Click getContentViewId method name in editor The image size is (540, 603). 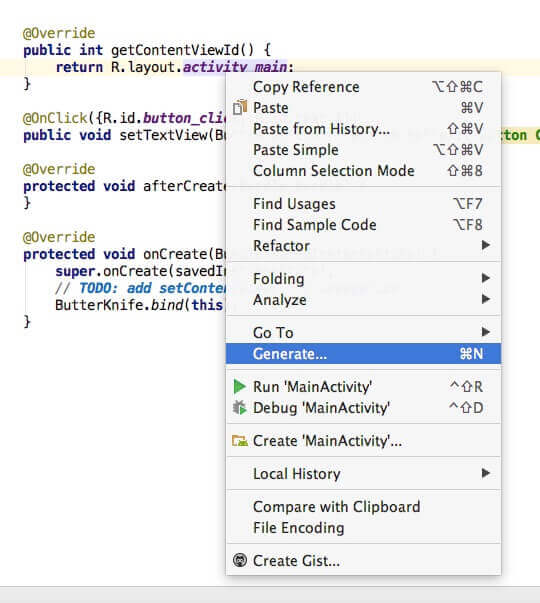click(x=175, y=50)
